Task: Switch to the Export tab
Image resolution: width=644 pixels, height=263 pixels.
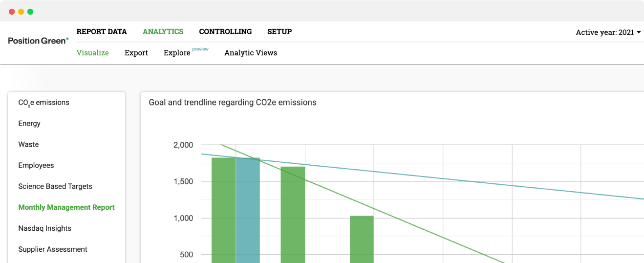Action: click(x=136, y=53)
